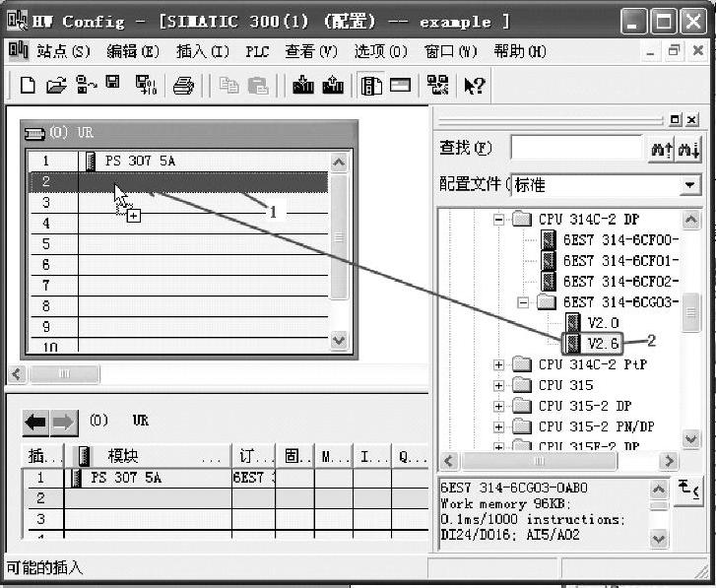The width and height of the screenshot is (716, 588).
Task: Click the New station toolbar icon
Action: point(28,86)
